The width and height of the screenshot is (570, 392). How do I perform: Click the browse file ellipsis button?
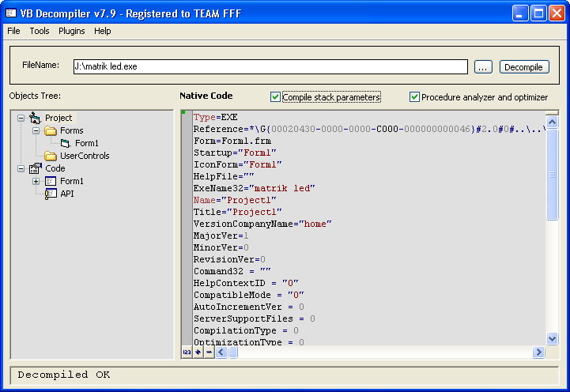[x=483, y=67]
